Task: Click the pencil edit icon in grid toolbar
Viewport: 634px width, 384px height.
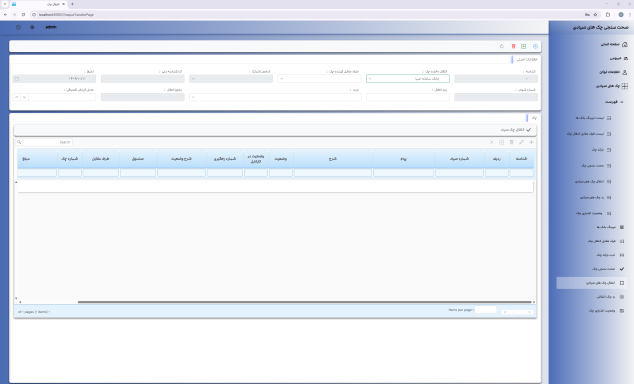Action: tap(522, 142)
